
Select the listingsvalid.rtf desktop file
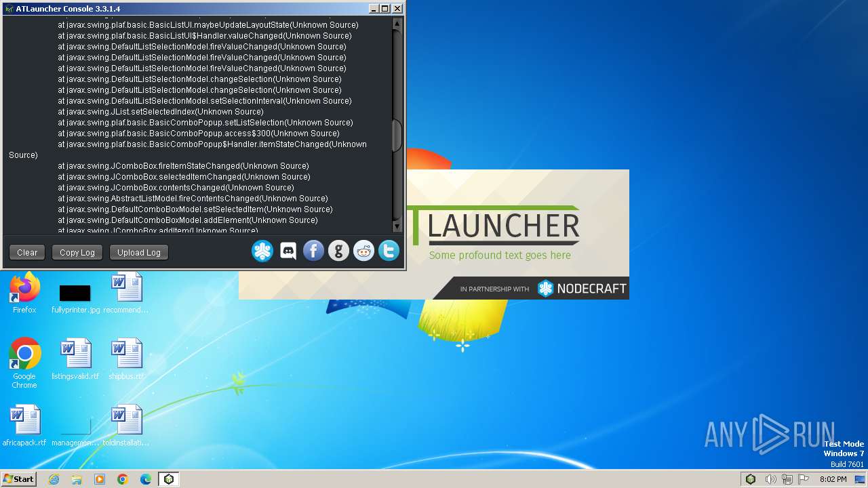pos(75,359)
